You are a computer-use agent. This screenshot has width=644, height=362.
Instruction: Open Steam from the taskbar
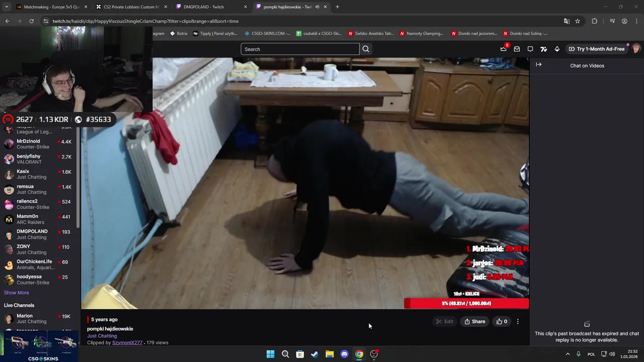[314, 354]
